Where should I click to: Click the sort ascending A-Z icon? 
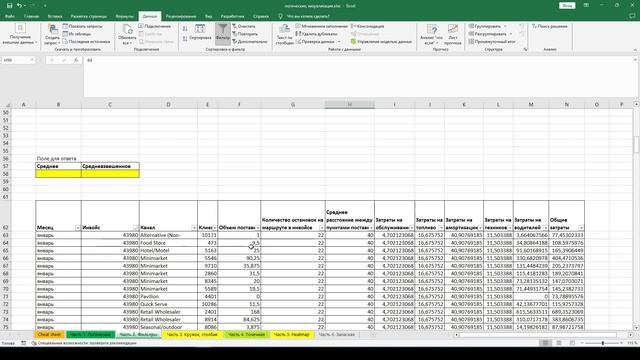click(185, 29)
